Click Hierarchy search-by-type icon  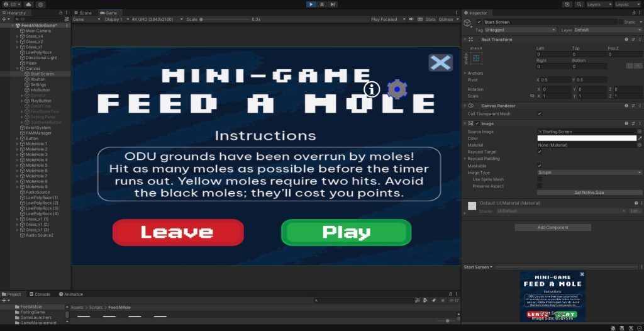tap(67, 20)
